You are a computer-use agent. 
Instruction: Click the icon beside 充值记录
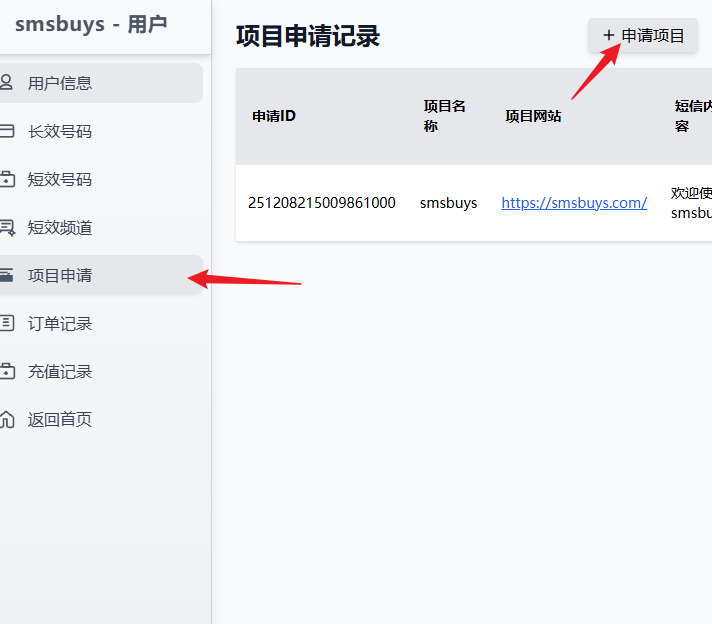6,371
